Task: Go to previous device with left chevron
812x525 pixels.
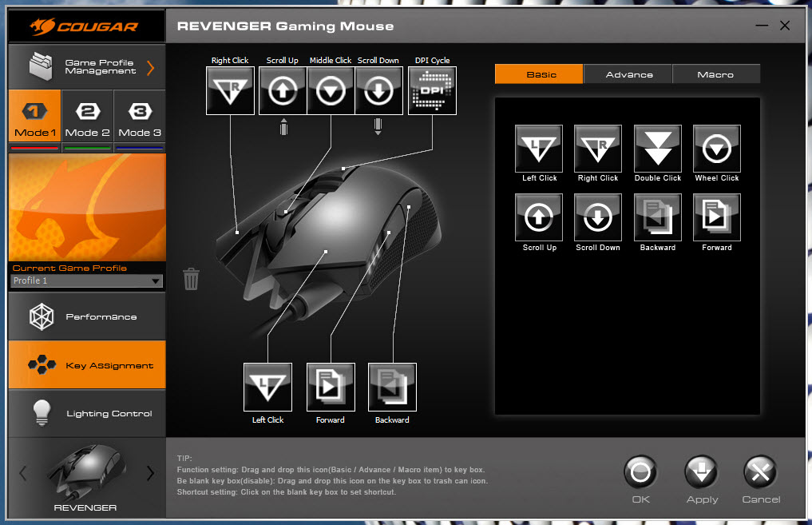Action: tap(23, 472)
